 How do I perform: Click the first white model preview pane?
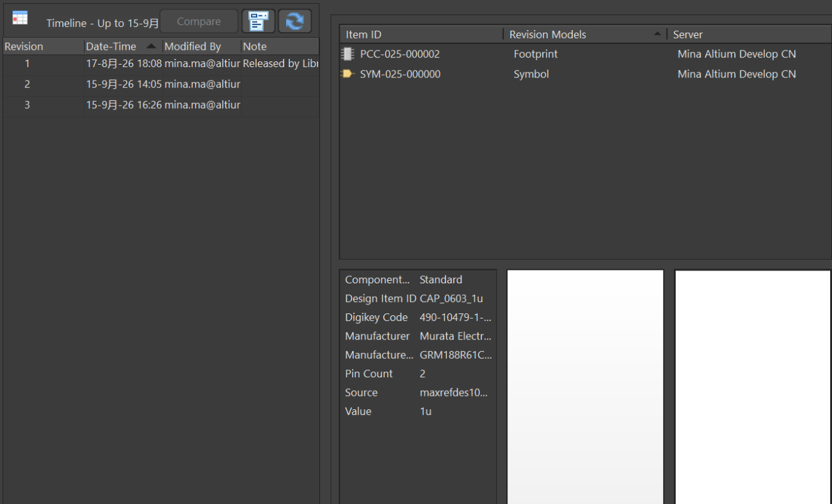(x=586, y=387)
